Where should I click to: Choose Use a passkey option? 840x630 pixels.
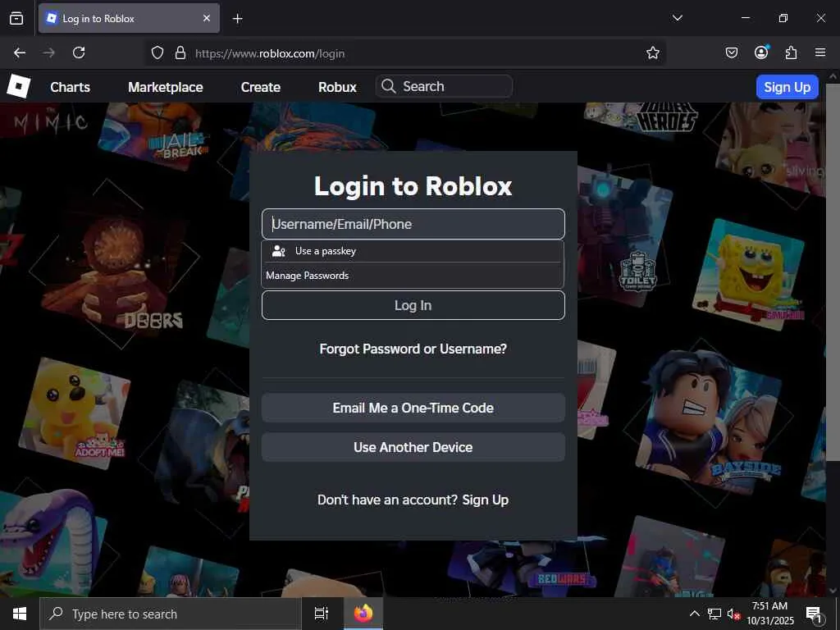pos(413,251)
